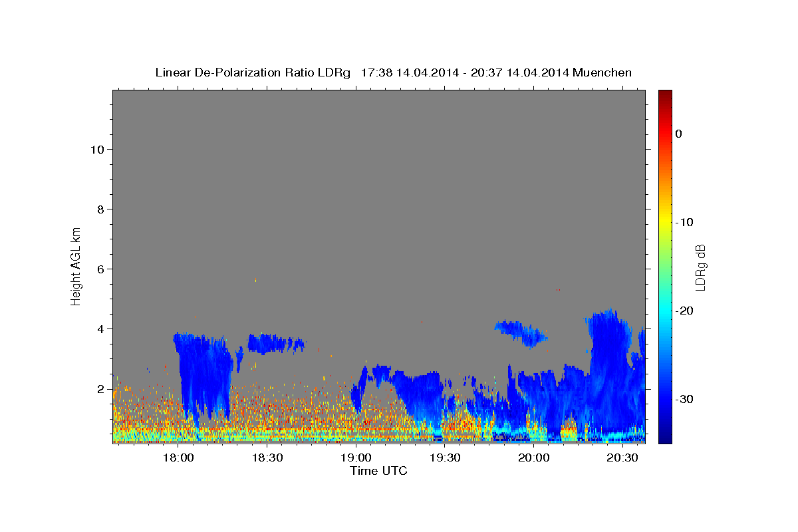Click the 18:00 time tick label

tap(178, 458)
